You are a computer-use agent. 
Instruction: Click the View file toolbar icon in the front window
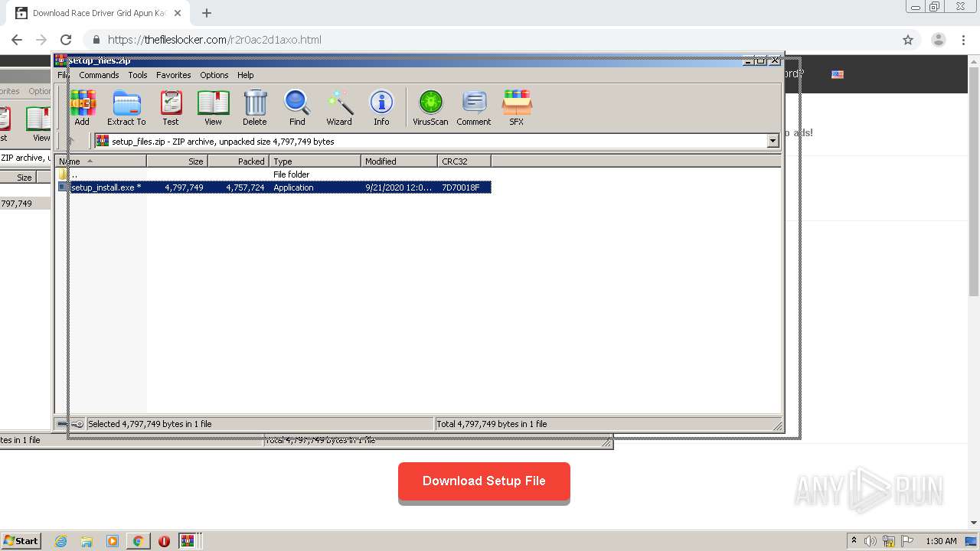213,107
